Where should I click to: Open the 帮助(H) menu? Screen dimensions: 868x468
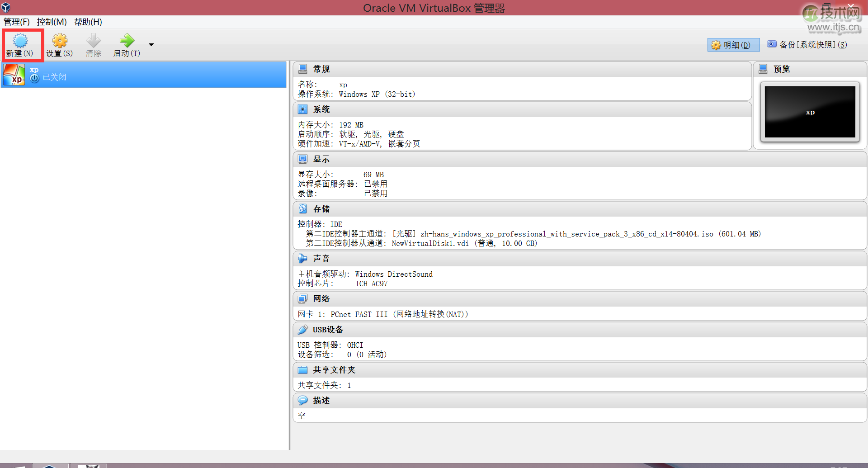(x=88, y=22)
